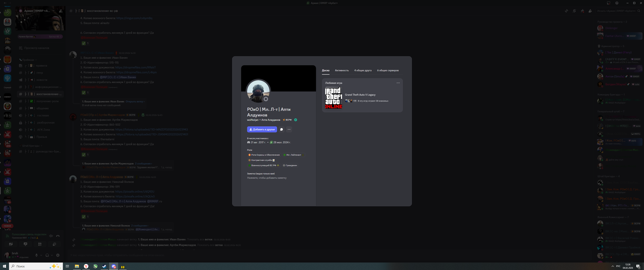Click the profile note field
The width and height of the screenshot is (644, 270).
[x=267, y=178]
